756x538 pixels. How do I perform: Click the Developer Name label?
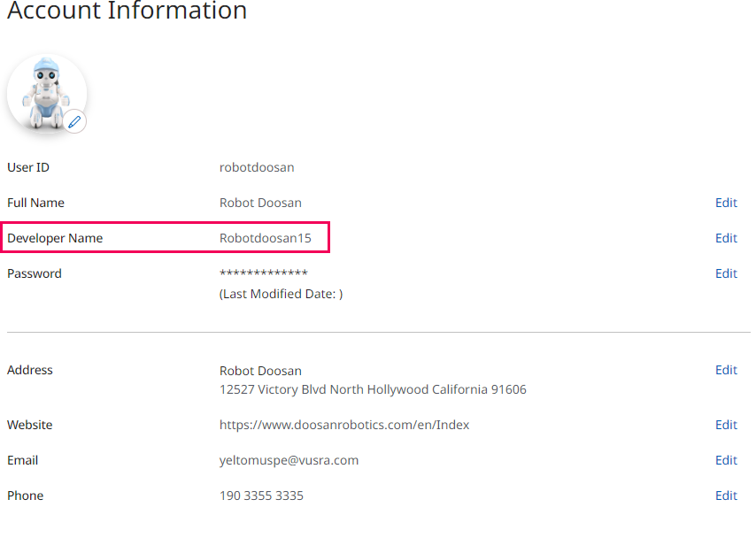point(55,238)
